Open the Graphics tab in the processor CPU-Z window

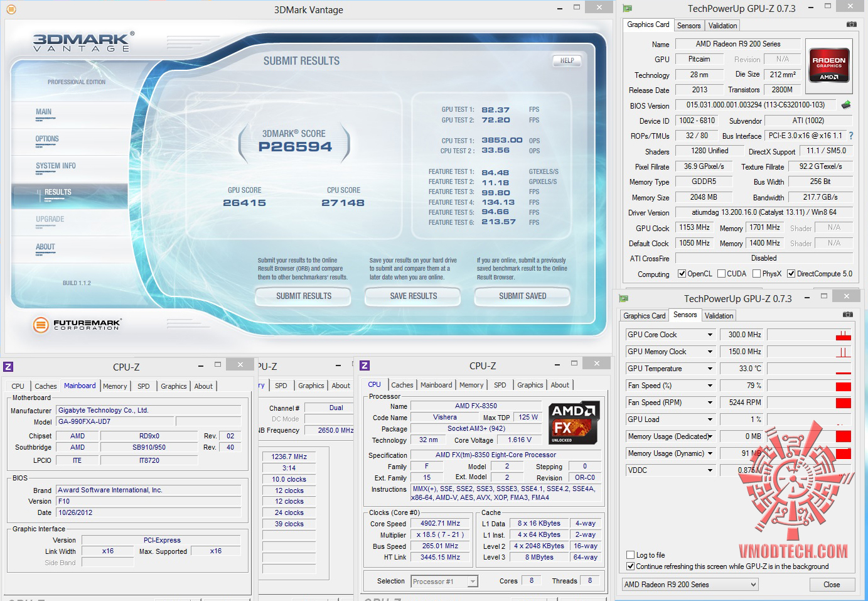point(530,385)
